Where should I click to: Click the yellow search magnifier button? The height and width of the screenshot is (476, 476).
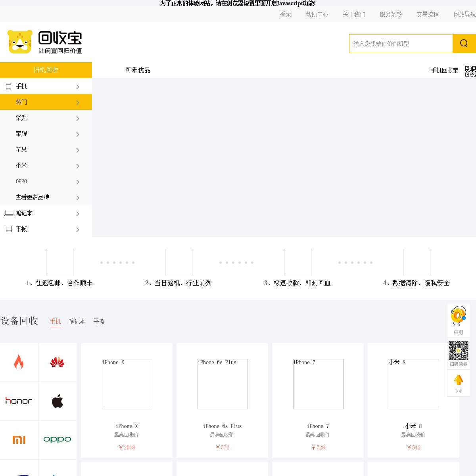[x=464, y=44]
